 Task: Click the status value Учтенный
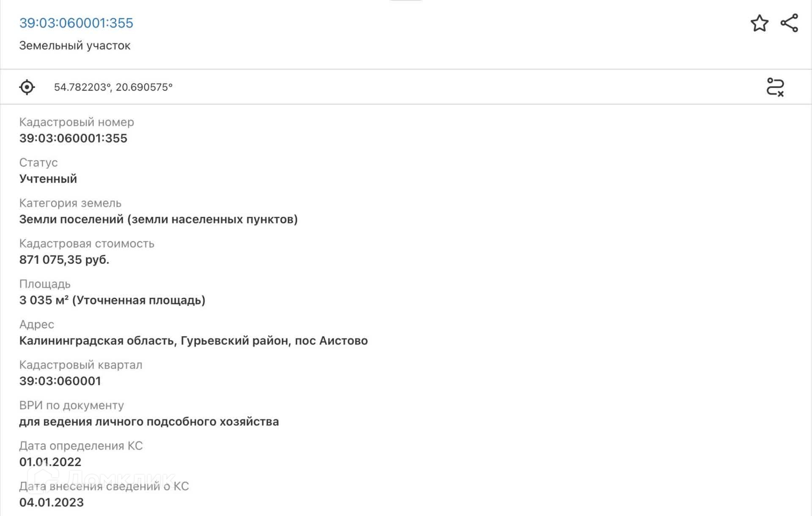point(48,179)
